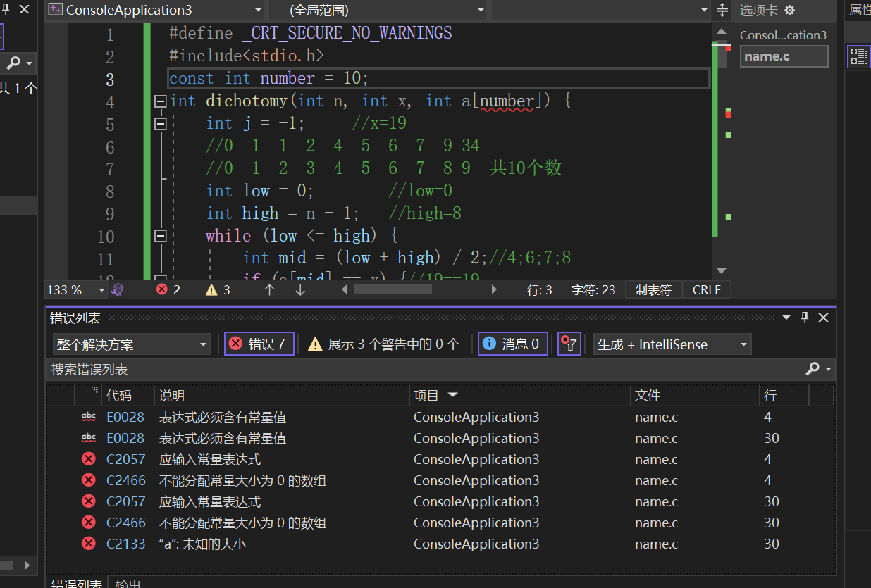871x588 pixels.
Task: Open C2057 code link for line 30
Action: 126,501
